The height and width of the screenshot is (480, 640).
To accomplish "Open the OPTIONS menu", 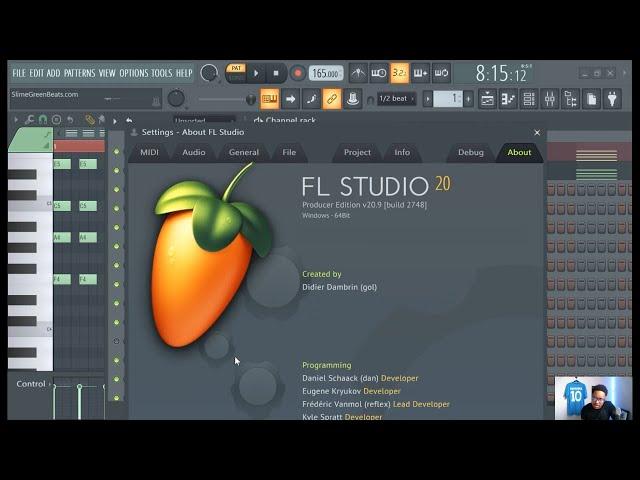I will (133, 73).
